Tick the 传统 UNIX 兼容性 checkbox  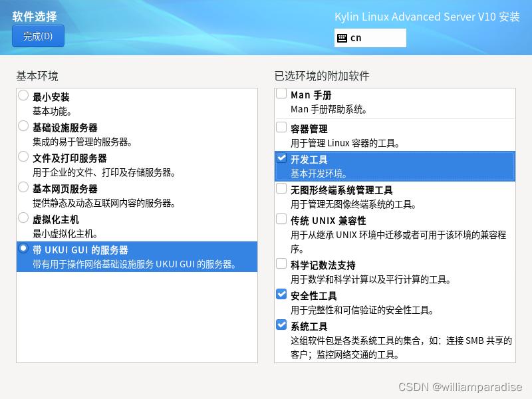pyautogui.click(x=281, y=219)
